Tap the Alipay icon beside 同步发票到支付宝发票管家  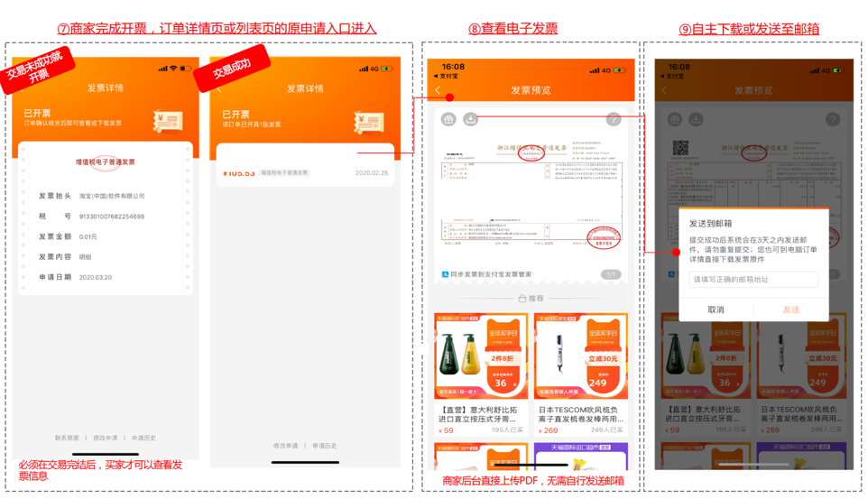pyautogui.click(x=445, y=274)
